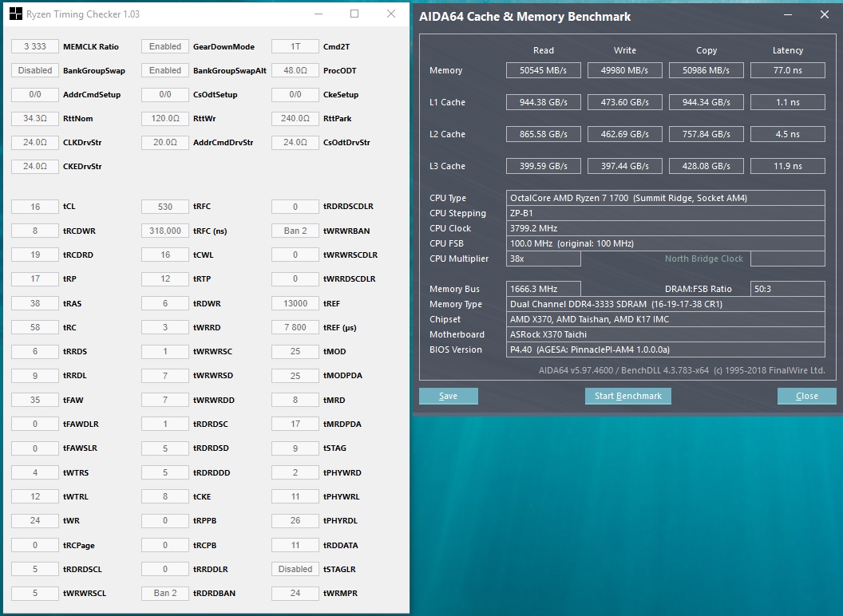The image size is (843, 616).
Task: Select the BIOS Version P4.40 field
Action: tap(666, 349)
